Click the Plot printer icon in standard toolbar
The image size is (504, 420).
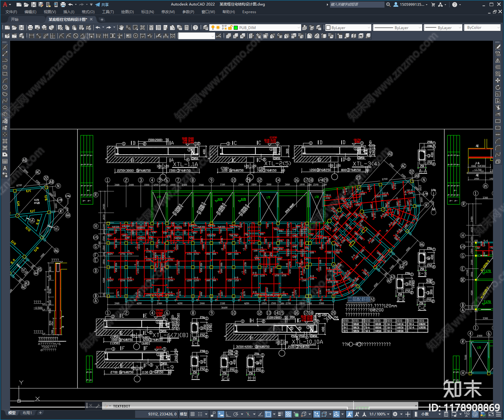pos(30,28)
